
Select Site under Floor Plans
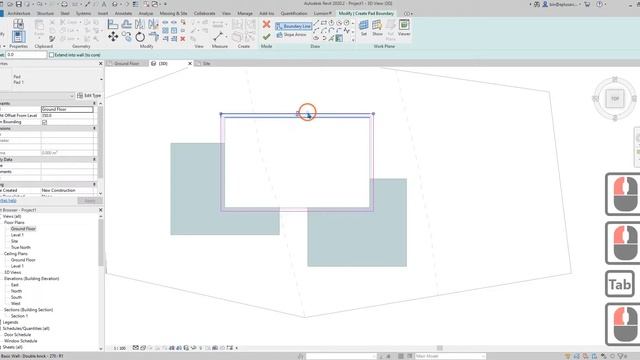pyautogui.click(x=14, y=241)
